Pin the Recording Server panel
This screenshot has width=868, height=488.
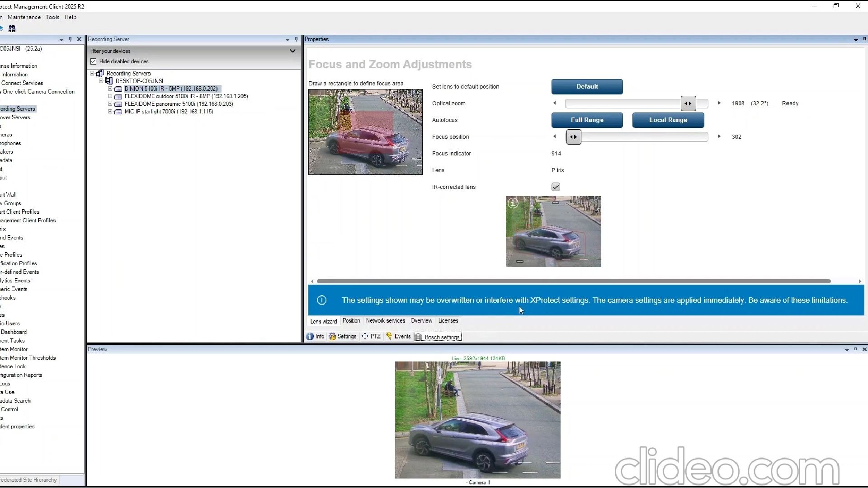pos(296,39)
